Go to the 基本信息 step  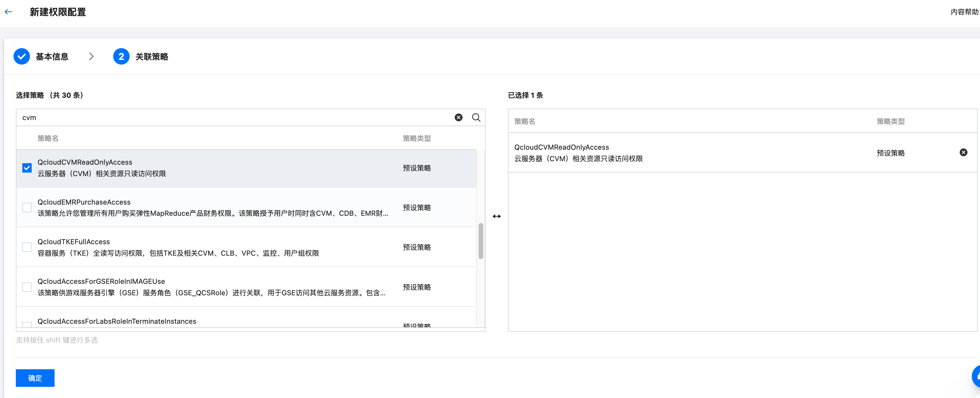[x=52, y=56]
